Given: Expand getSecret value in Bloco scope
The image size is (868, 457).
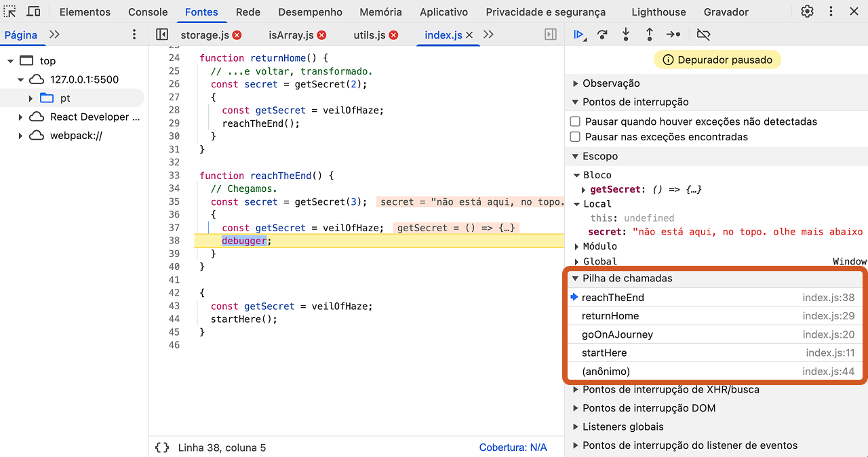Looking at the screenshot, I should pyautogui.click(x=584, y=190).
